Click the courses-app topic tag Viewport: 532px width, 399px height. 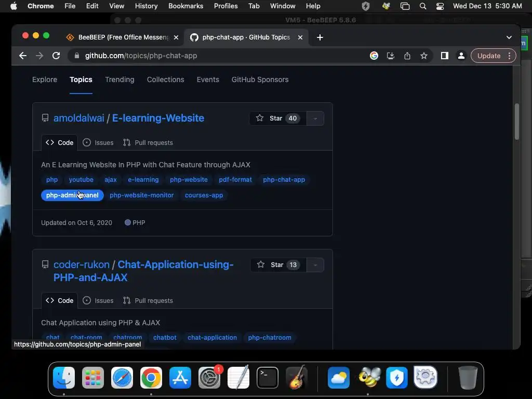tap(204, 195)
